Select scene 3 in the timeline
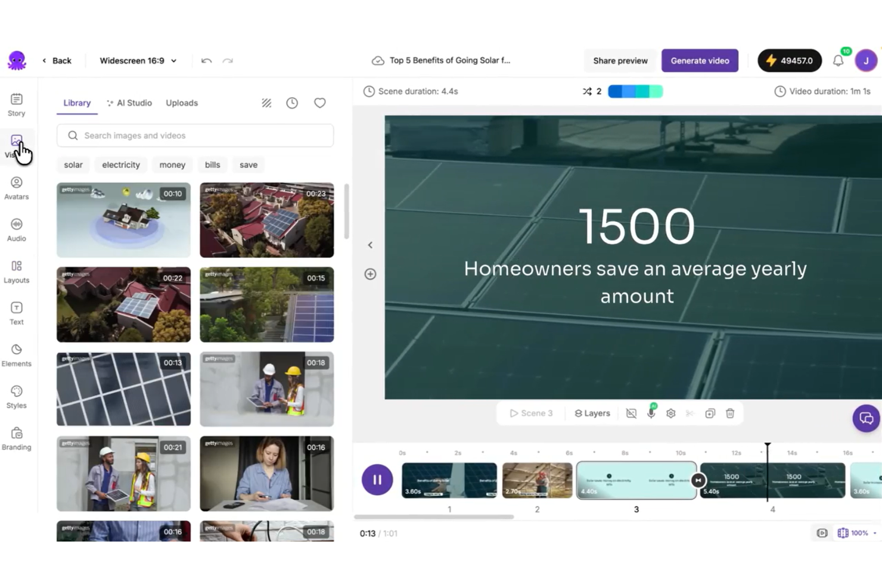882x588 pixels. 636,480
